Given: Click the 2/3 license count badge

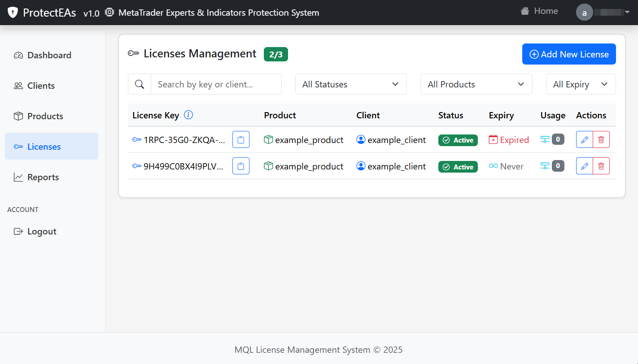Looking at the screenshot, I should [x=276, y=54].
